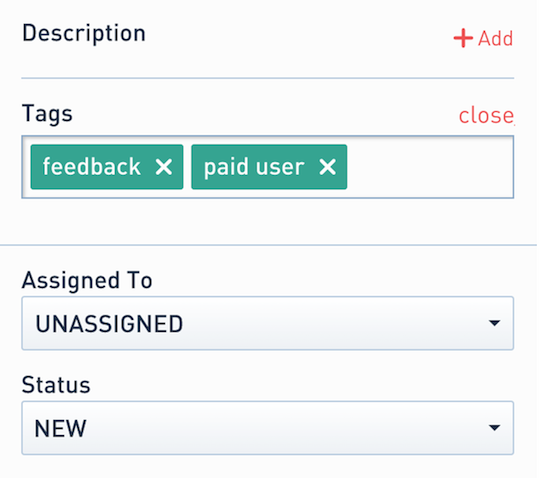Screen dimensions: 540x478
Task: Click empty area of tags input field
Action: point(430,167)
